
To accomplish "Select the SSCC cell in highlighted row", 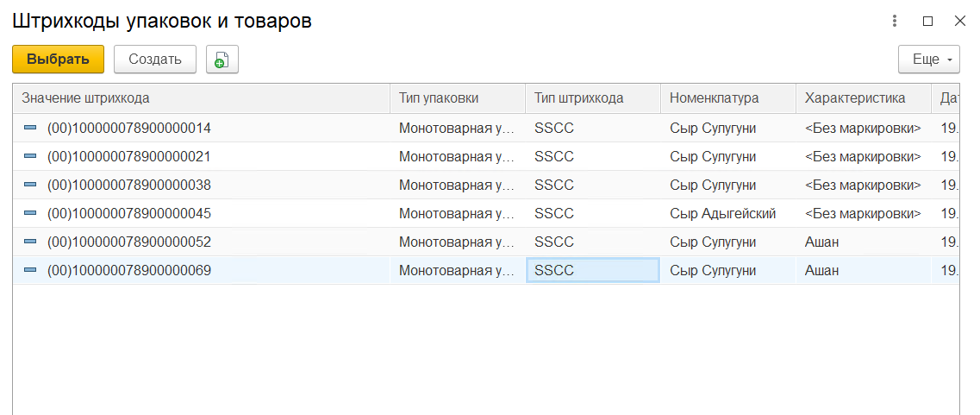I will (592, 270).
